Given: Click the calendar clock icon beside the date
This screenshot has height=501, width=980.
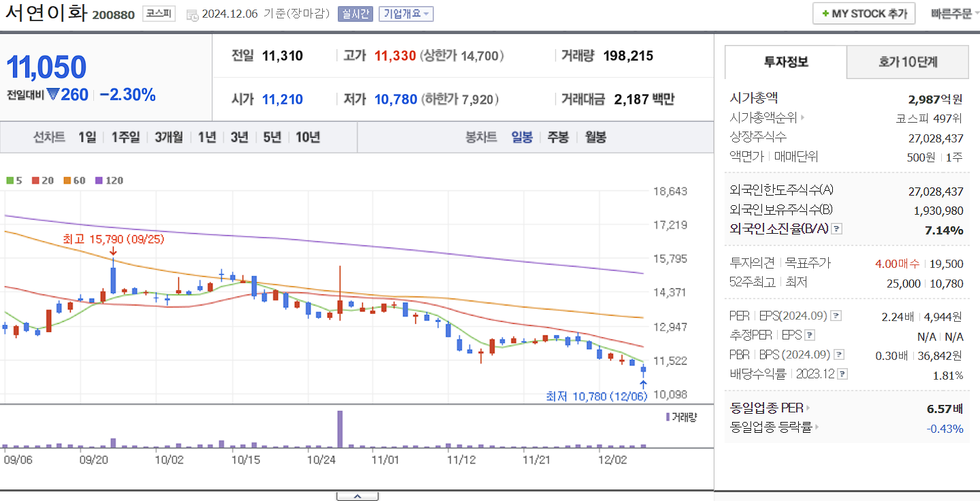Looking at the screenshot, I should click(192, 14).
